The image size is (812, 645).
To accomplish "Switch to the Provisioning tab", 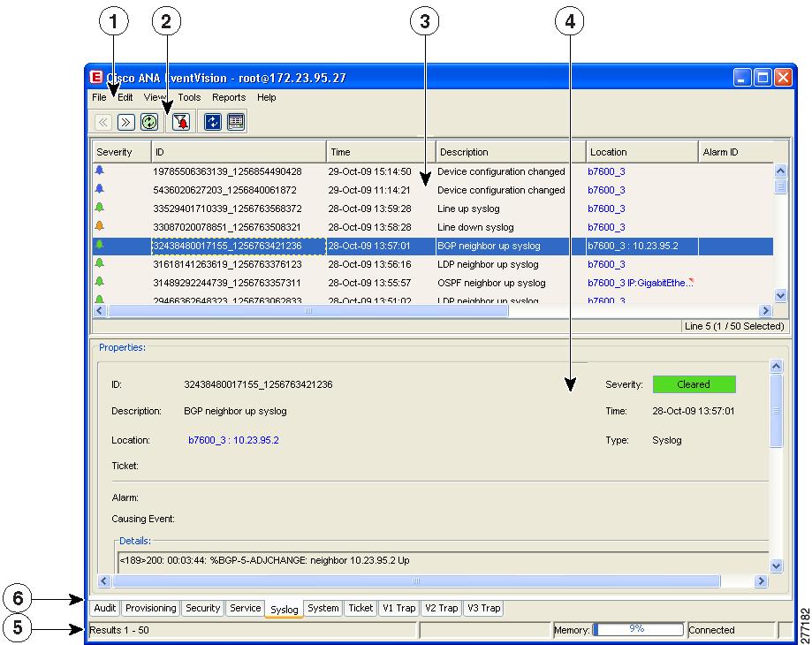I will (151, 608).
